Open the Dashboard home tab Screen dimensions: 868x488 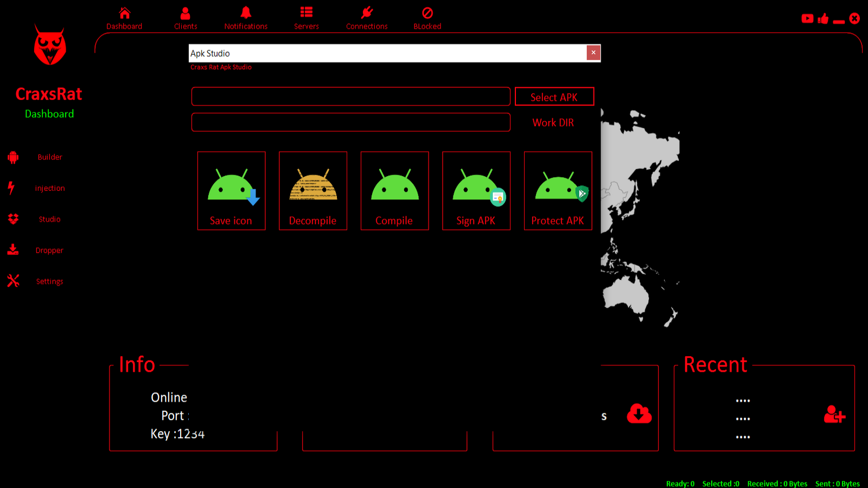coord(124,18)
